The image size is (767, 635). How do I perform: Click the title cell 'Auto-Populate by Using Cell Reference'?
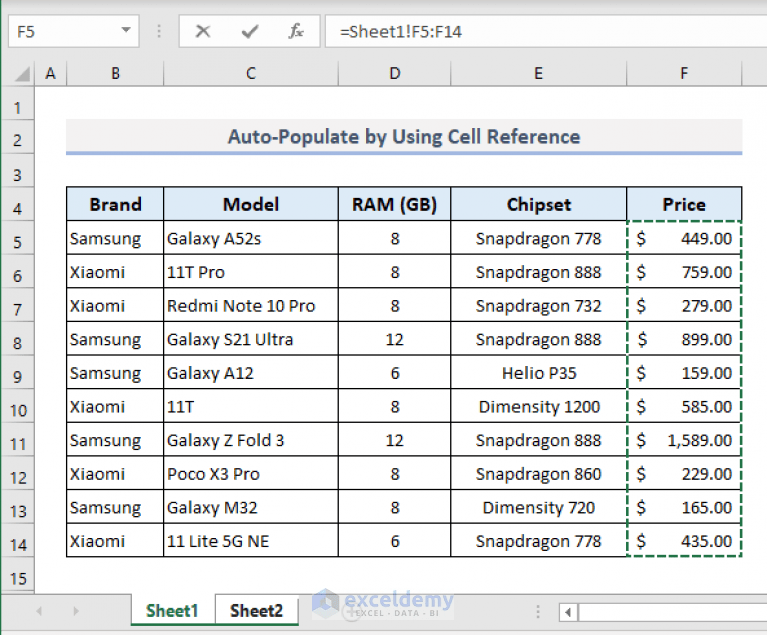404,137
